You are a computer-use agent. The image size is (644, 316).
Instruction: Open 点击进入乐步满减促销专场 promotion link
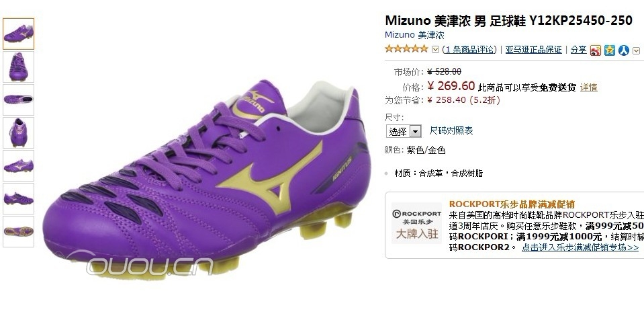(x=580, y=247)
